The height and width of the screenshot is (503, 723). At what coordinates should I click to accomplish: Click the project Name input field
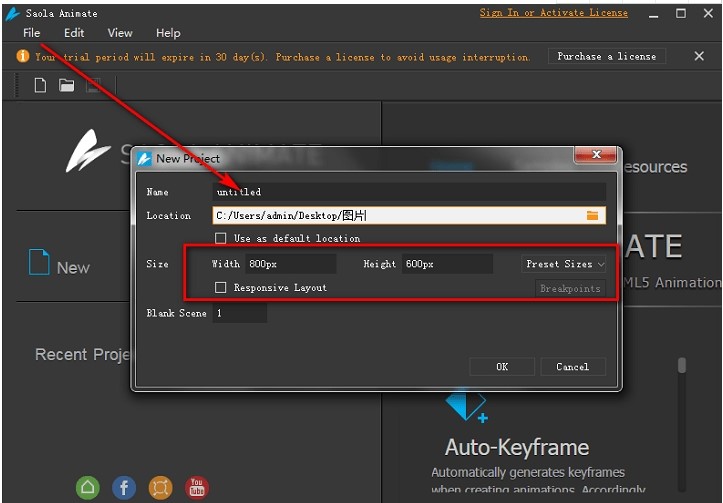click(x=410, y=191)
